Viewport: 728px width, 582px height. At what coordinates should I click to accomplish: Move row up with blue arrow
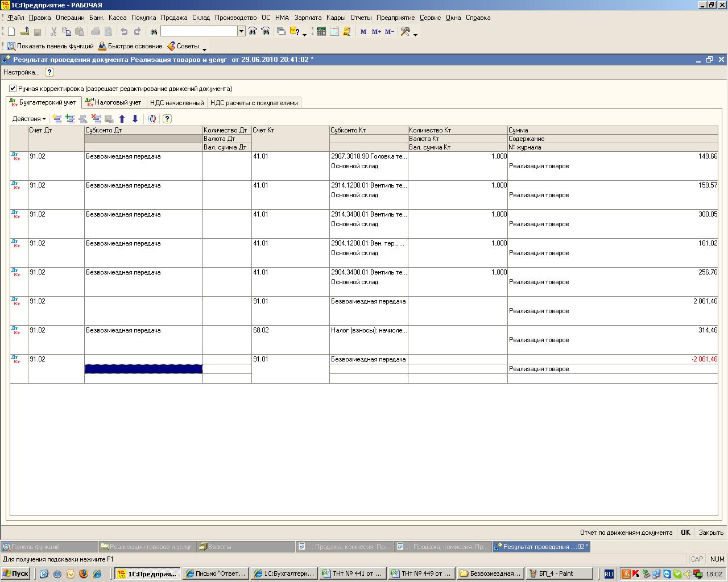122,119
